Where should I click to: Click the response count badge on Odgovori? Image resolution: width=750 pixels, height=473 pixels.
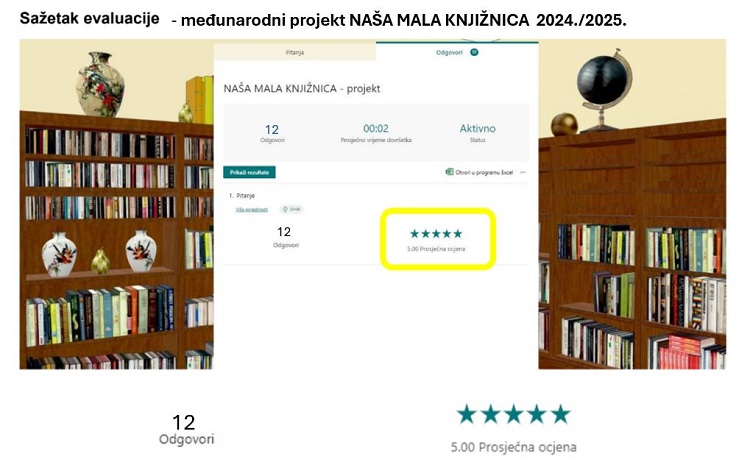click(474, 52)
